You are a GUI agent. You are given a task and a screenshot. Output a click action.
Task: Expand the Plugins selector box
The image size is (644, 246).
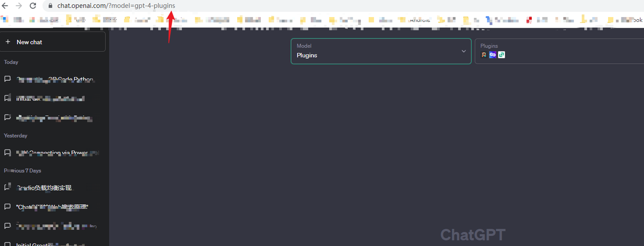point(559,51)
